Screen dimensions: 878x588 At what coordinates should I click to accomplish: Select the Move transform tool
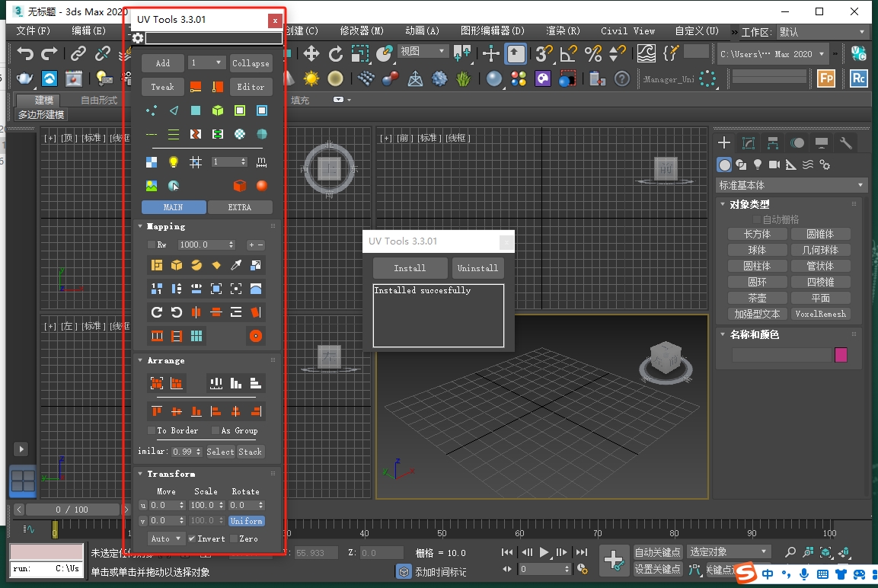tap(311, 54)
